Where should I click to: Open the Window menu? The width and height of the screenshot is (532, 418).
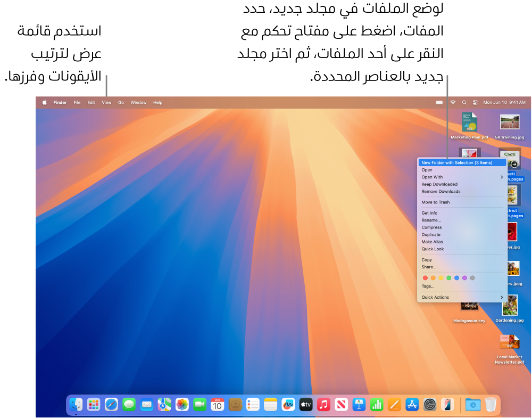pos(138,102)
